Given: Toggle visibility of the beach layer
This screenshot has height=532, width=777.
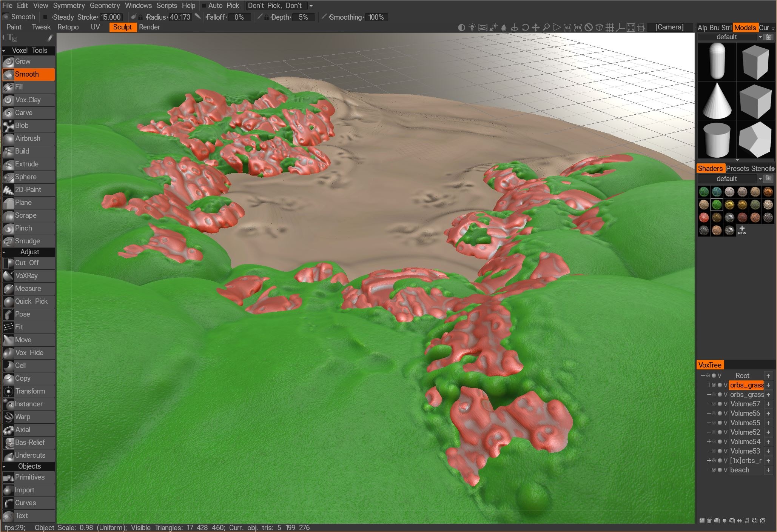Looking at the screenshot, I should tap(714, 470).
